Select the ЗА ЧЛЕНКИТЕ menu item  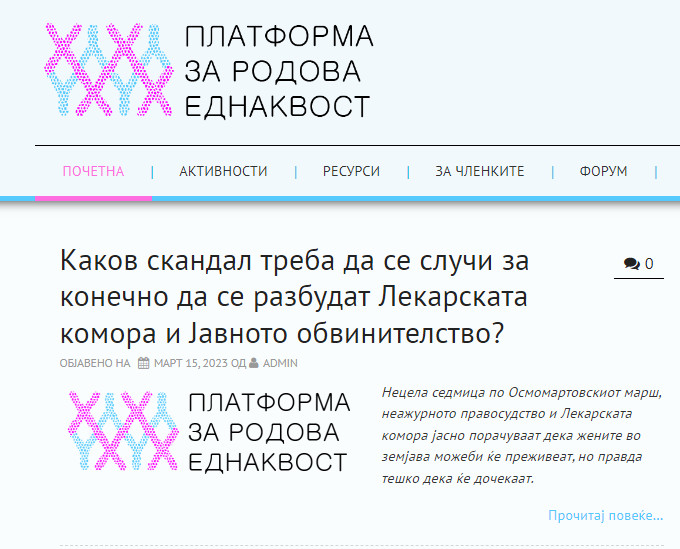[x=480, y=171]
